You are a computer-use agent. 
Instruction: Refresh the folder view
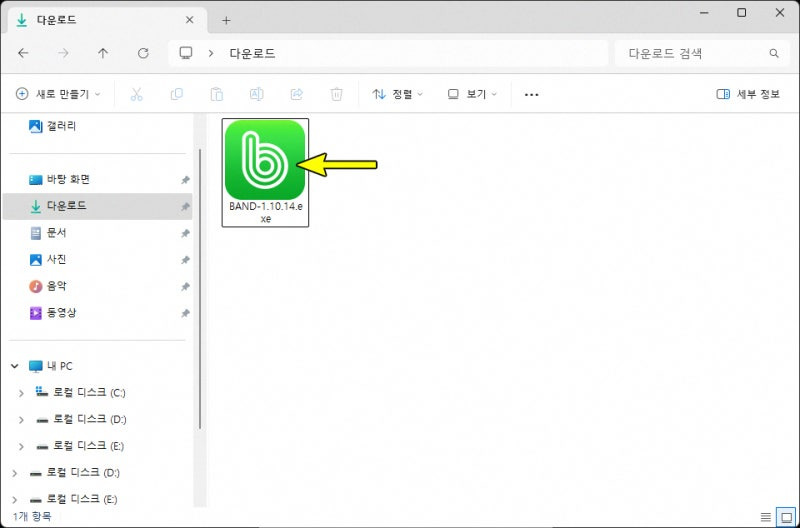coord(143,53)
